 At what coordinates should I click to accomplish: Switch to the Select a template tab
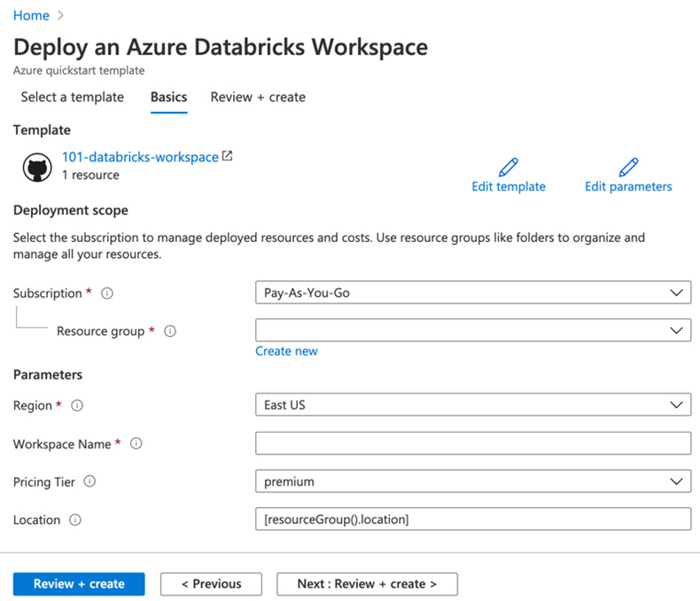click(x=73, y=97)
